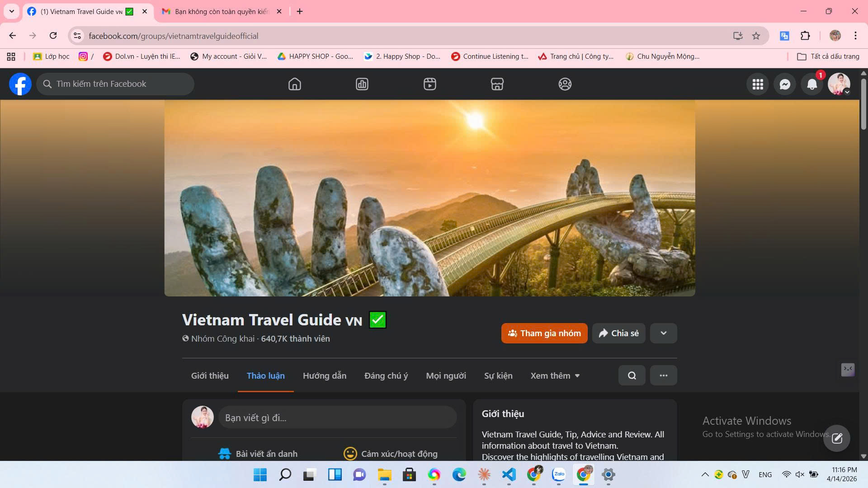Image resolution: width=868 pixels, height=488 pixels.
Task: View site information icon in address bar
Action: [78, 36]
